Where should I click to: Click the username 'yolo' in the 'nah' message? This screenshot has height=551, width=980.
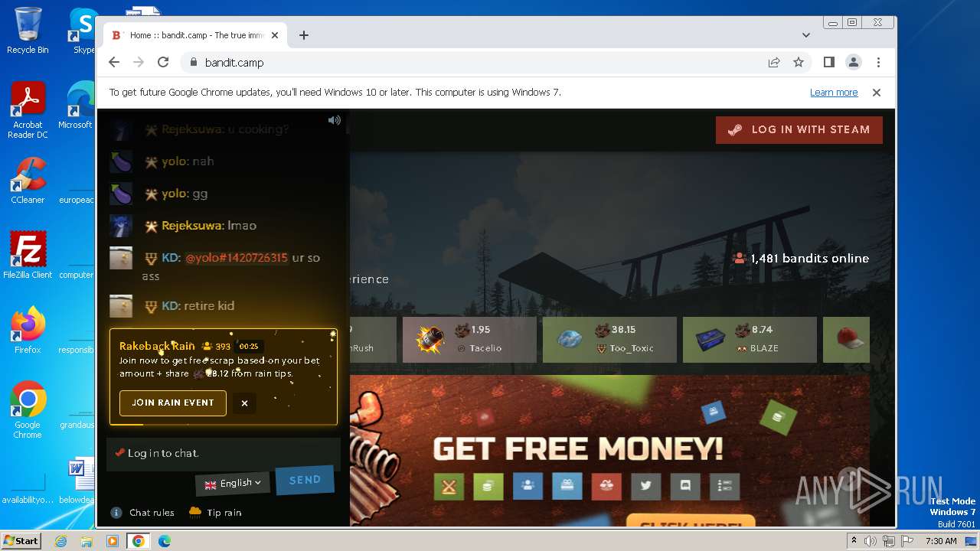pyautogui.click(x=173, y=161)
